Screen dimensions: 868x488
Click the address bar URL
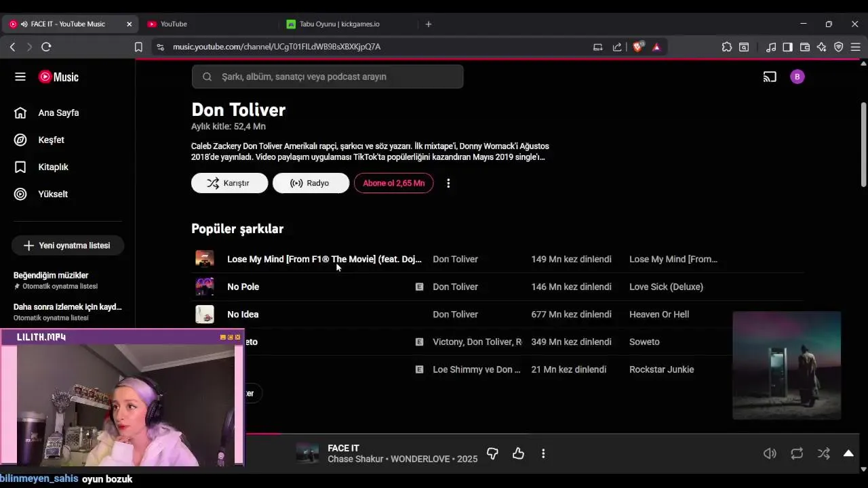(277, 47)
